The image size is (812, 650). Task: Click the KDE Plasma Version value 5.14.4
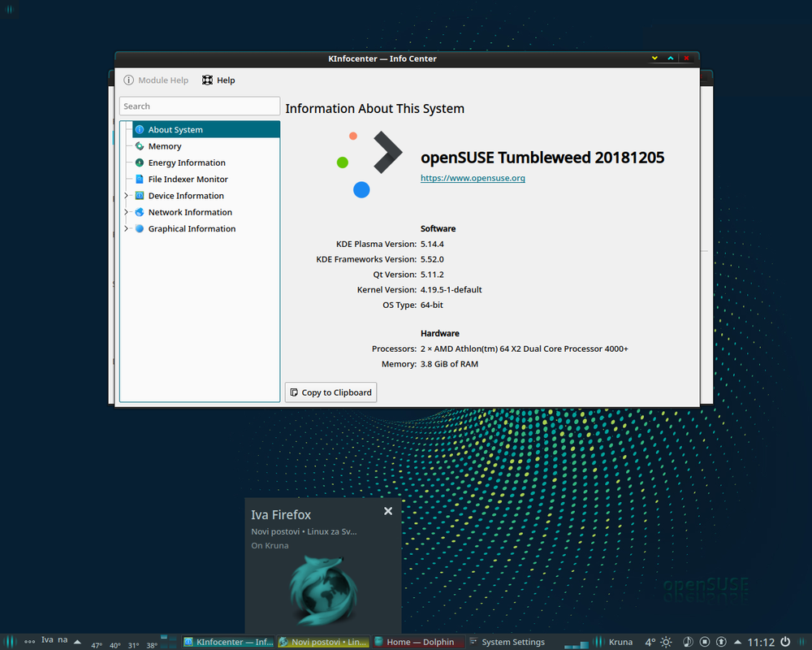coord(432,244)
